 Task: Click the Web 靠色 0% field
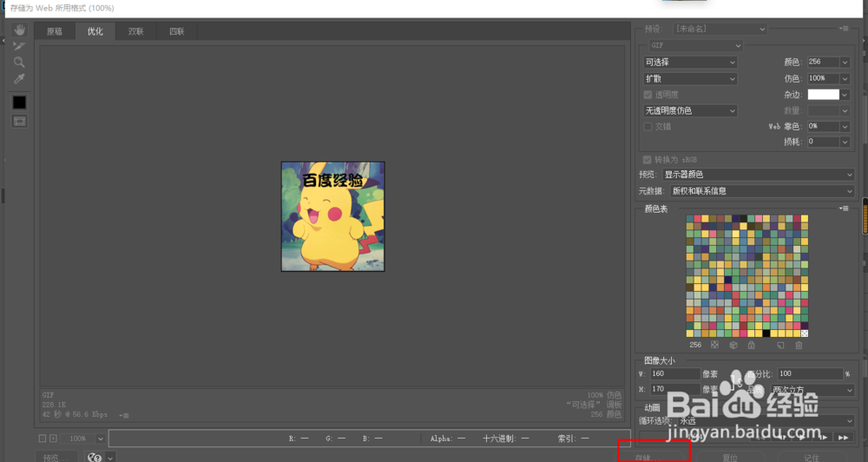tap(823, 126)
